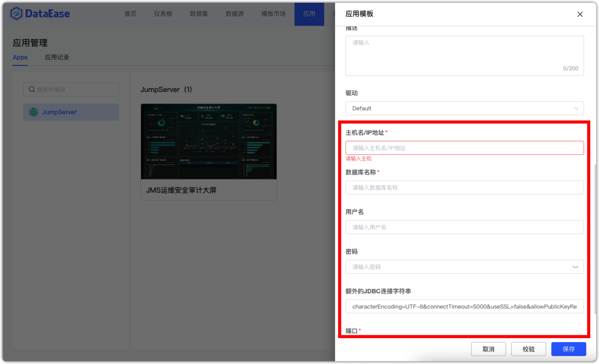The image size is (599, 364).
Task: Focus the 用户名 input field
Action: 465,227
